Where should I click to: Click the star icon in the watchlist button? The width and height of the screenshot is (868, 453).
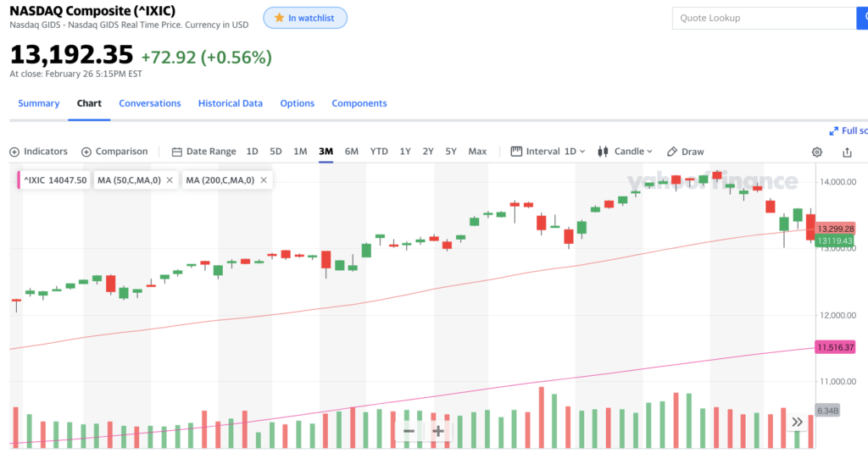(279, 18)
